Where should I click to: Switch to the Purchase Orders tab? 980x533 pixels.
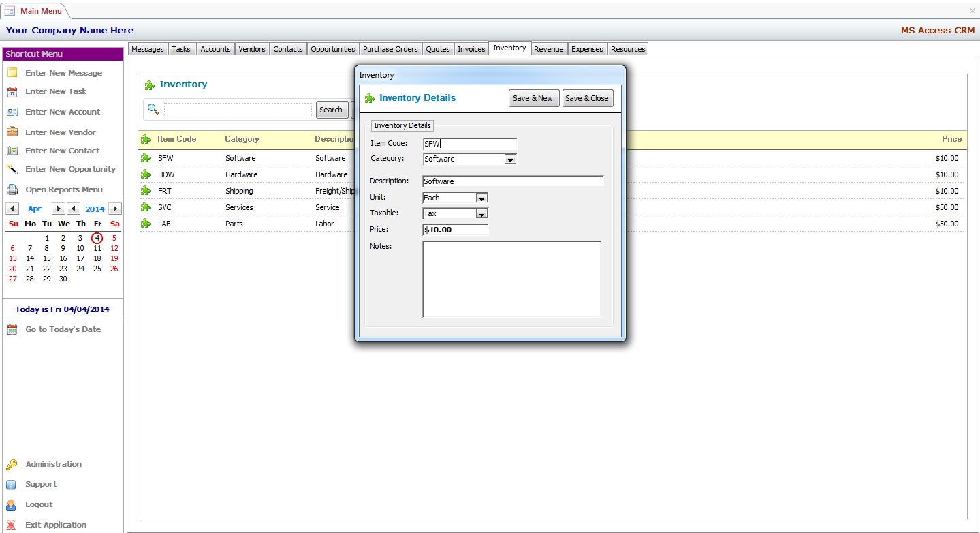tap(390, 49)
